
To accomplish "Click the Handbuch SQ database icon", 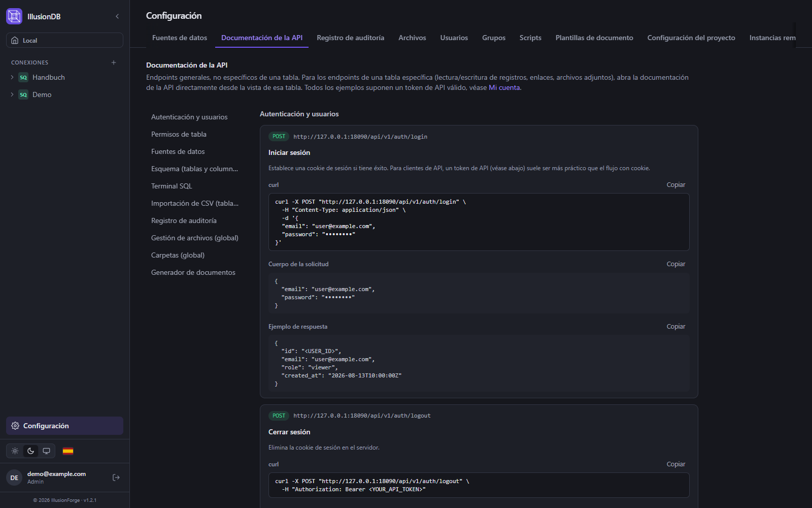I will pyautogui.click(x=23, y=77).
